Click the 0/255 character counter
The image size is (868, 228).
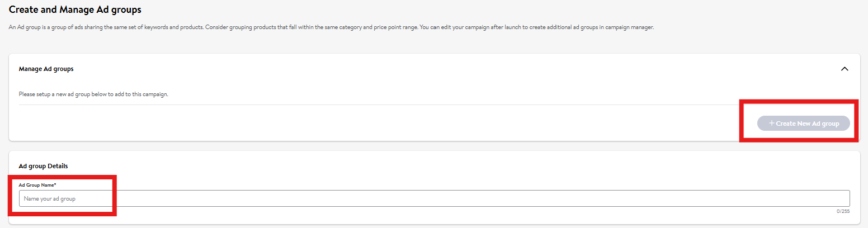pyautogui.click(x=843, y=211)
